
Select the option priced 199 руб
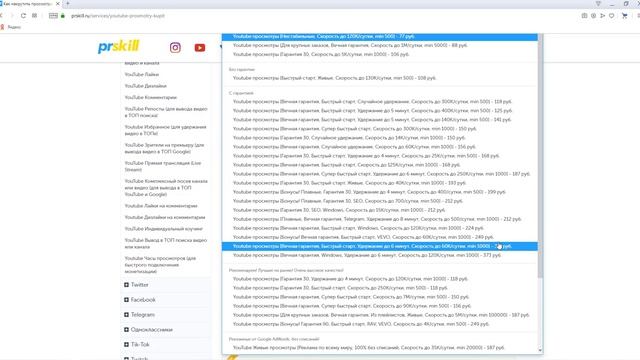[380, 192]
